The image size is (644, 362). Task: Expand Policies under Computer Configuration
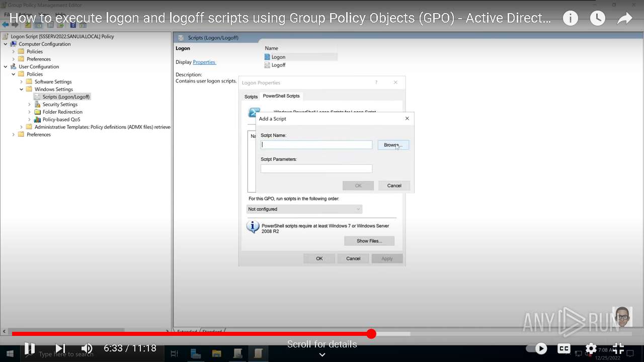click(x=14, y=51)
